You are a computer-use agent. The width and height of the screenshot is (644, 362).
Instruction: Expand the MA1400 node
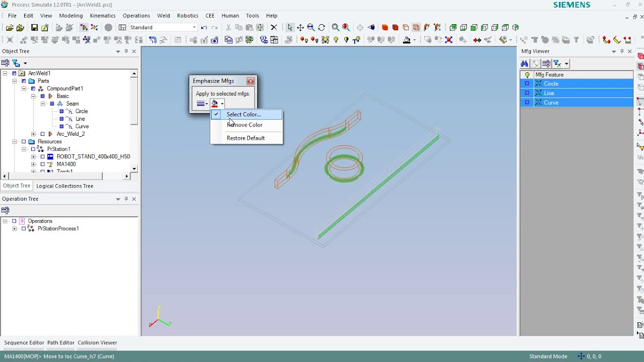33,164
